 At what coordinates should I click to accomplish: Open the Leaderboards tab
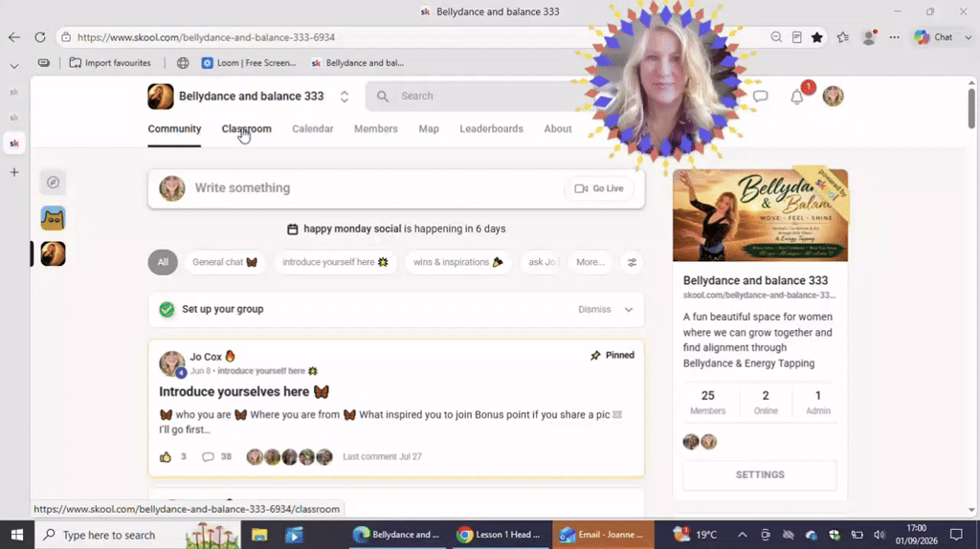(491, 129)
